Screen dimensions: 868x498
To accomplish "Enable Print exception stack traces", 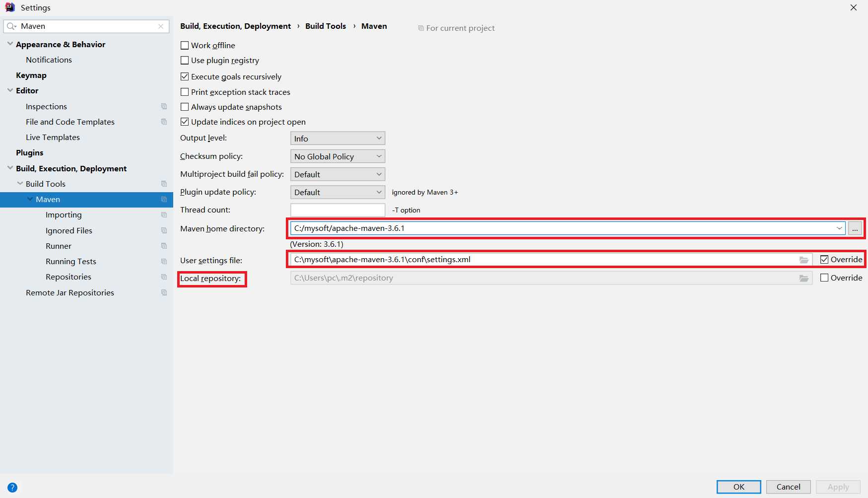I will (x=185, y=92).
